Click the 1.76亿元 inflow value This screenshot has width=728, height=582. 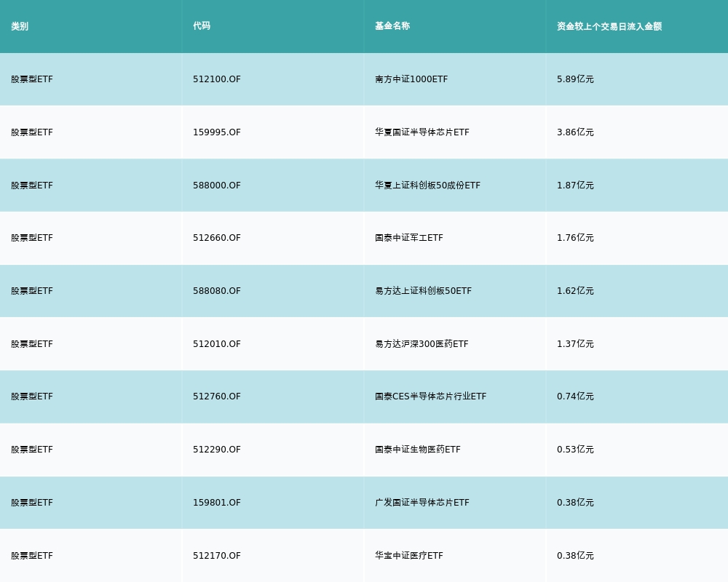[x=575, y=238]
